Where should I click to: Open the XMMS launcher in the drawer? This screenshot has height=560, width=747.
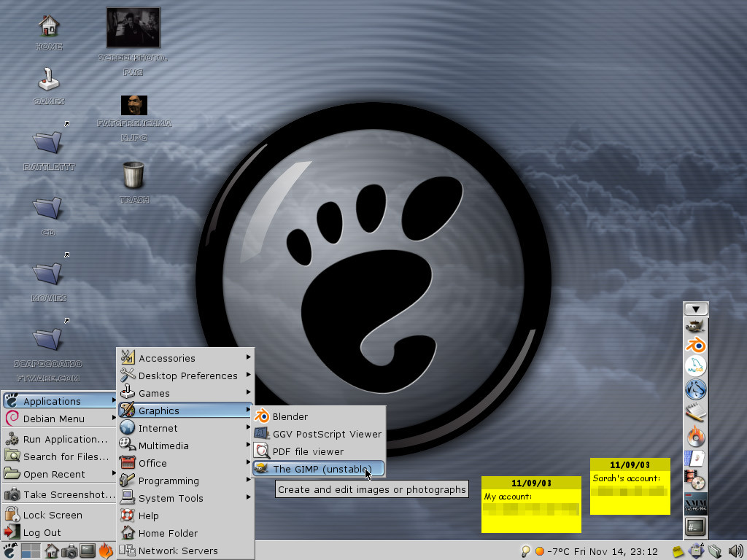pos(695,504)
